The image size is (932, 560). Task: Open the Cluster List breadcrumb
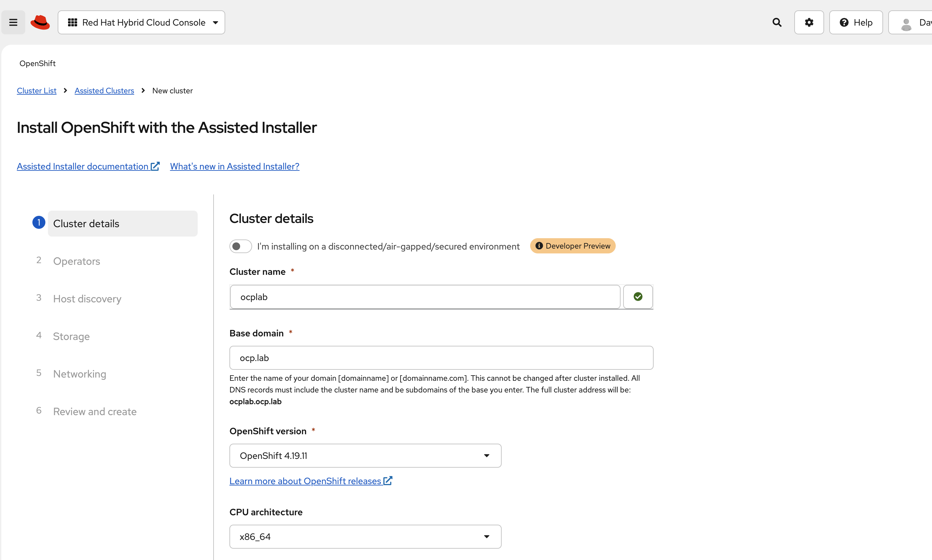pyautogui.click(x=36, y=90)
